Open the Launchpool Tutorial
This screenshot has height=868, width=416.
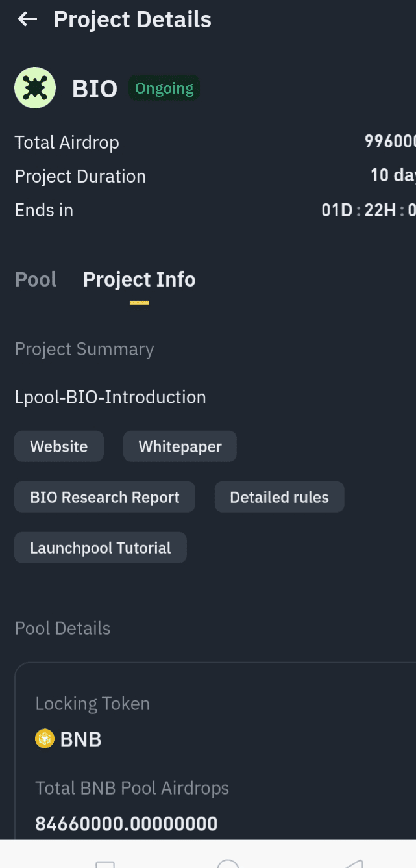click(101, 548)
